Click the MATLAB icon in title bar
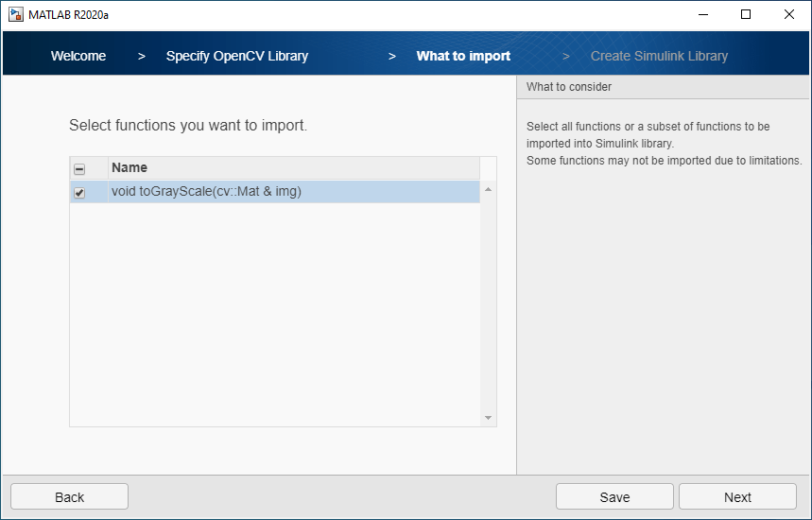The width and height of the screenshot is (812, 520). [x=15, y=14]
